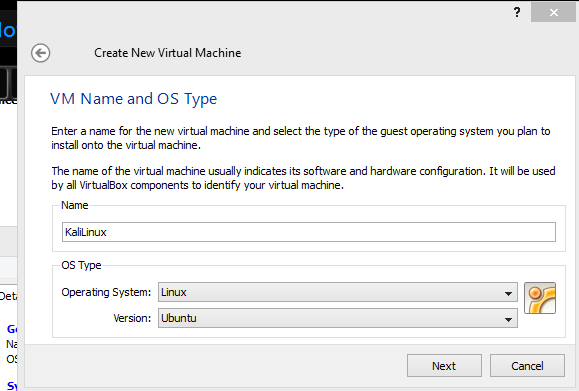Focus the Name field containing KaliLinux
The image size is (579, 391).
point(309,232)
